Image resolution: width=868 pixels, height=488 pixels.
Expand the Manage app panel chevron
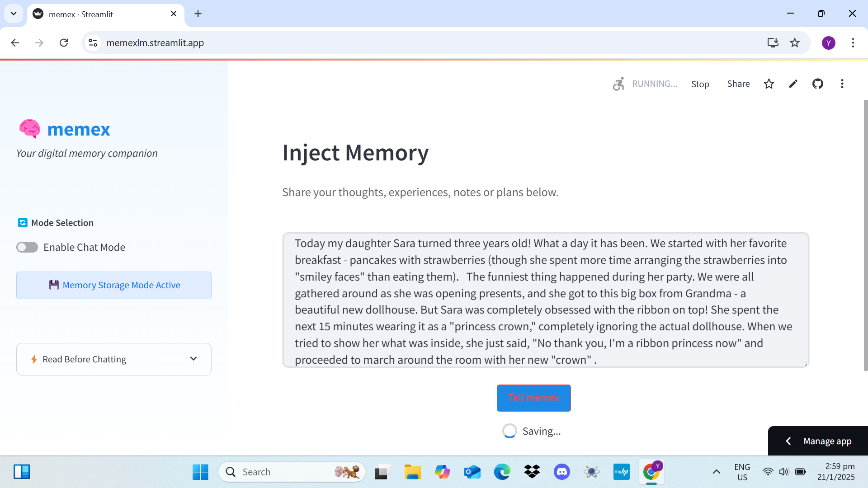[x=788, y=441]
